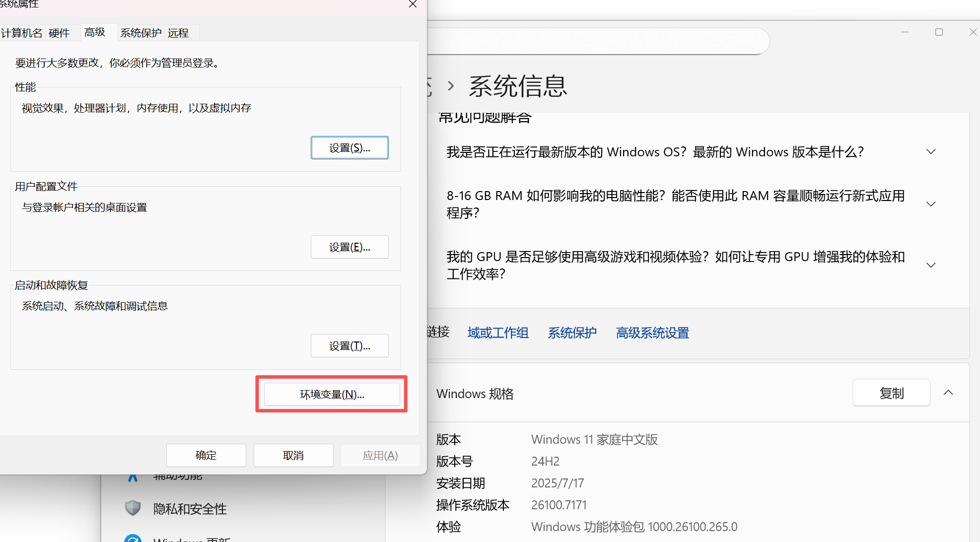This screenshot has height=542, width=980.
Task: Open the 高级系统设置 link
Action: 652,333
